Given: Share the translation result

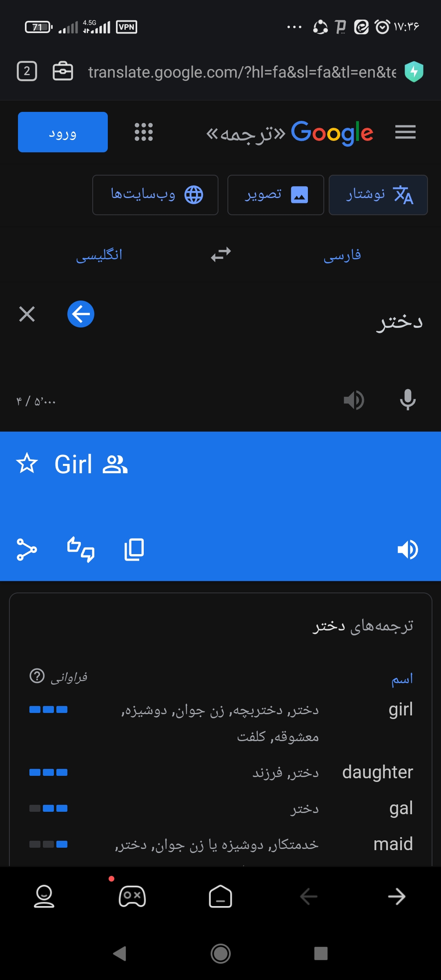Looking at the screenshot, I should tap(27, 549).
